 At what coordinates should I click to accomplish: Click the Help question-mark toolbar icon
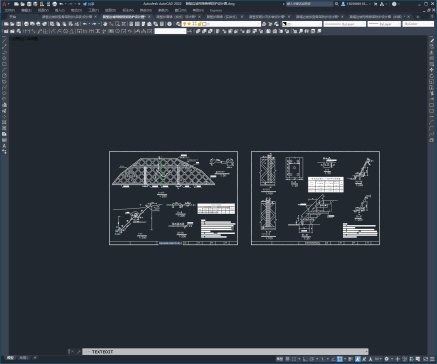pyautogui.click(x=169, y=24)
